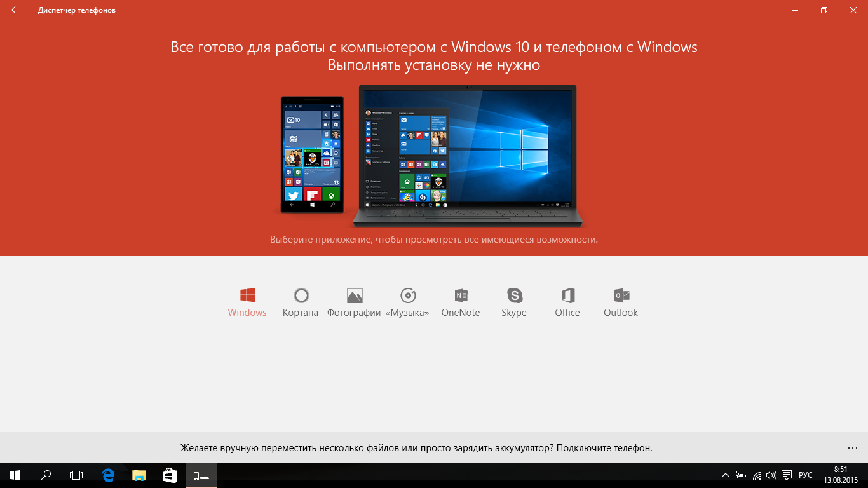
Task: Restore down the Phone Companion window
Action: click(824, 10)
